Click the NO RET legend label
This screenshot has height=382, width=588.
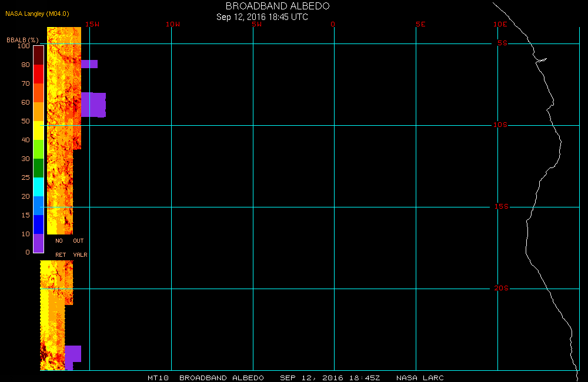click(61, 248)
